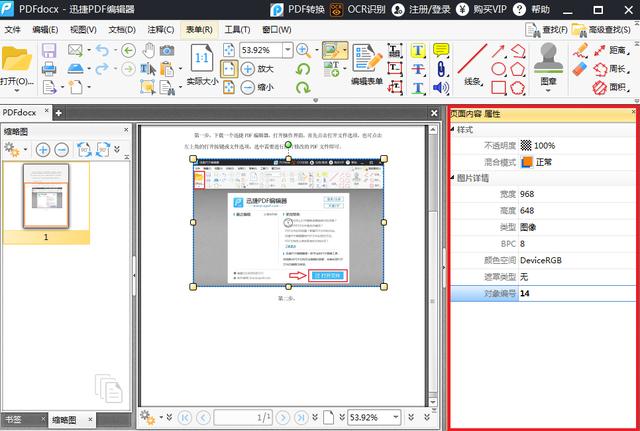The width and height of the screenshot is (640, 431).
Task: Insert a sound annotation
Action: (441, 87)
